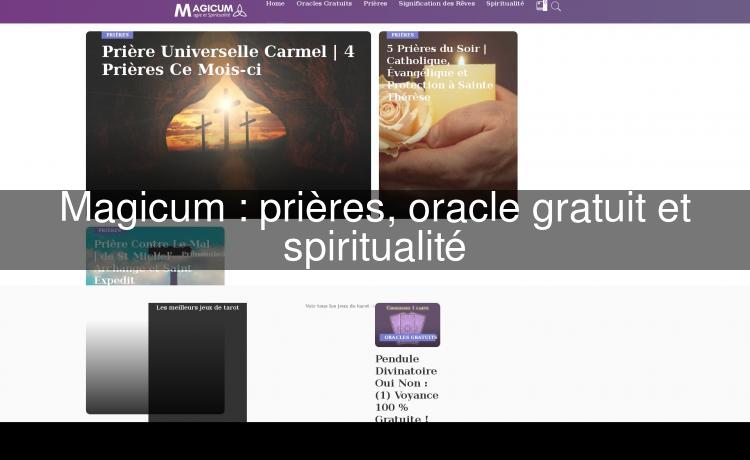Open the Spiritualité menu item
The height and width of the screenshot is (460, 750).
[x=505, y=4]
